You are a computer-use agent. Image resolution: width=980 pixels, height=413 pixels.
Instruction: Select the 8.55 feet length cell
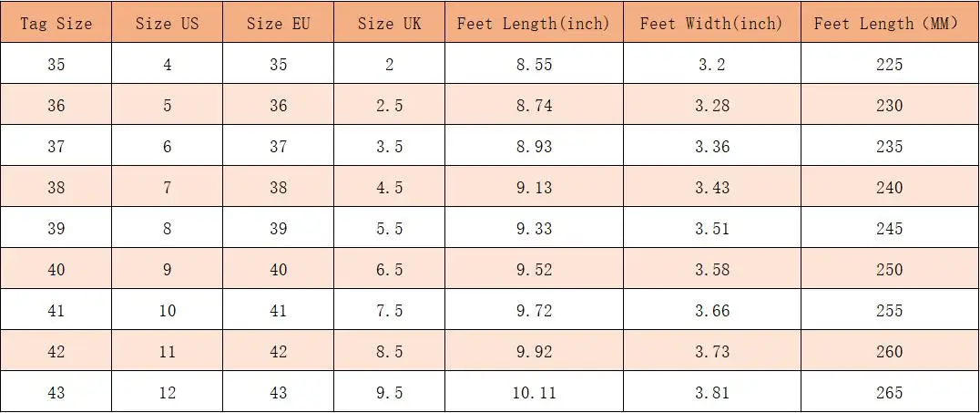tap(534, 65)
